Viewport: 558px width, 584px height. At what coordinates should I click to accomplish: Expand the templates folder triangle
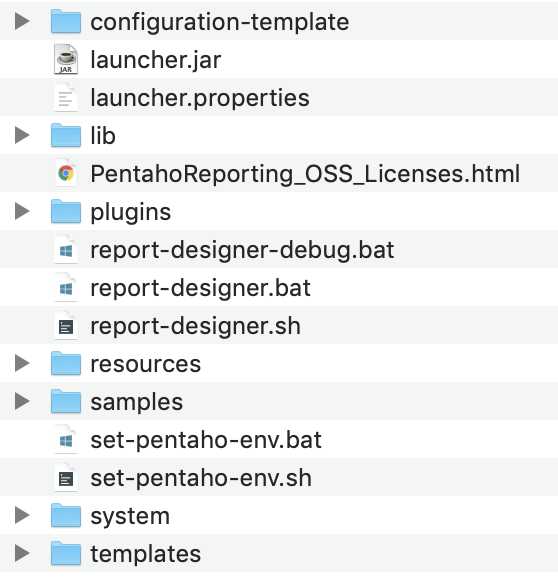(x=22, y=553)
